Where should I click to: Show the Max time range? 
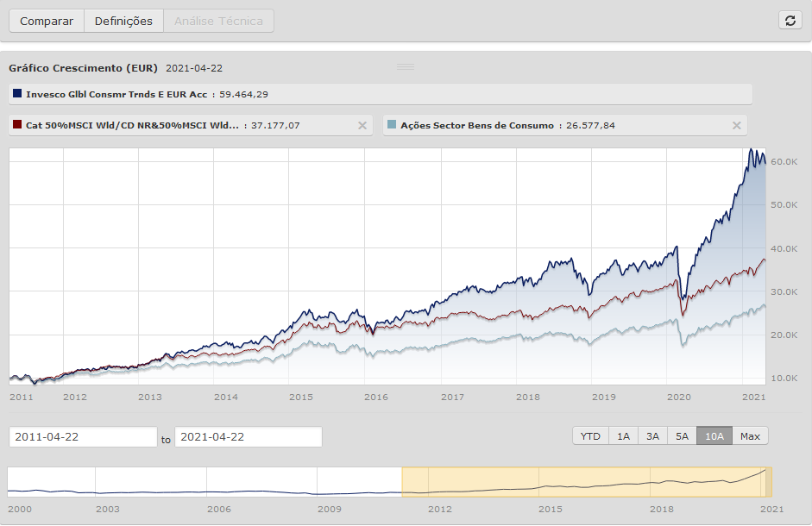750,436
